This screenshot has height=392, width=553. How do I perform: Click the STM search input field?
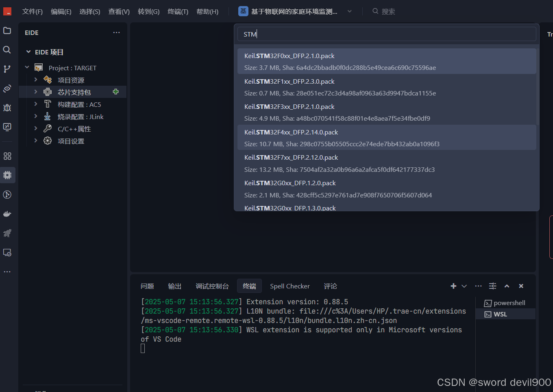click(x=386, y=34)
